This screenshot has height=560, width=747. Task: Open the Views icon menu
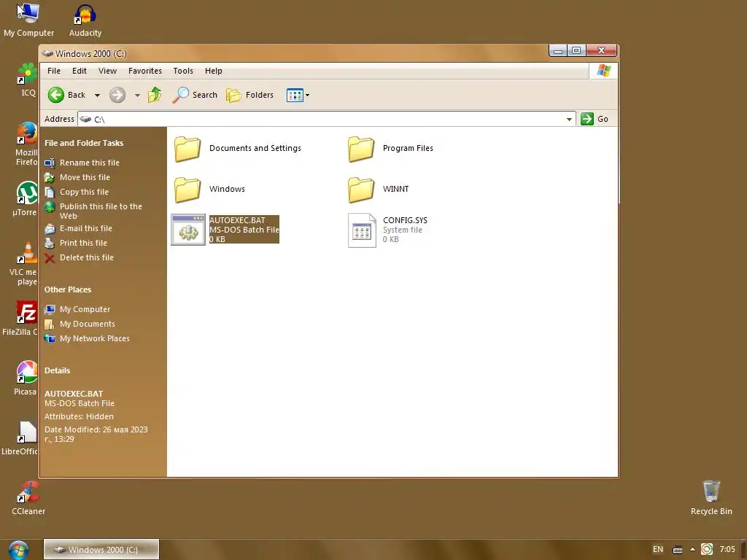pos(298,95)
